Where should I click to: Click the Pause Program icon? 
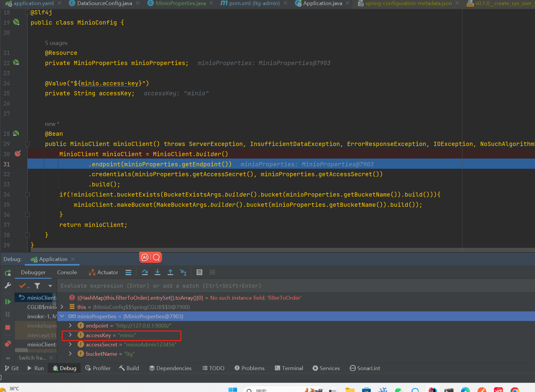click(x=7, y=314)
